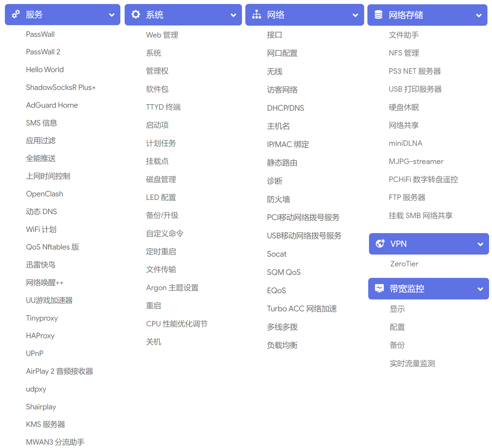Open ZeroTier under VPN
The width and height of the screenshot is (492, 448).
(x=404, y=264)
